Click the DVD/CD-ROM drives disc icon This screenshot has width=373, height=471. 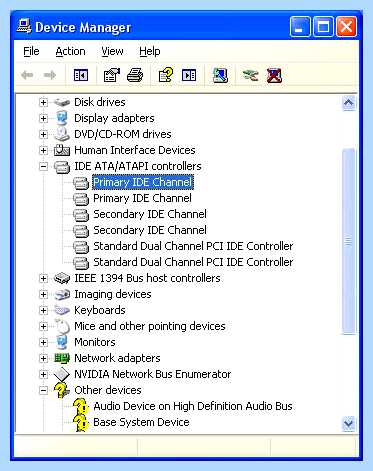[x=62, y=134]
